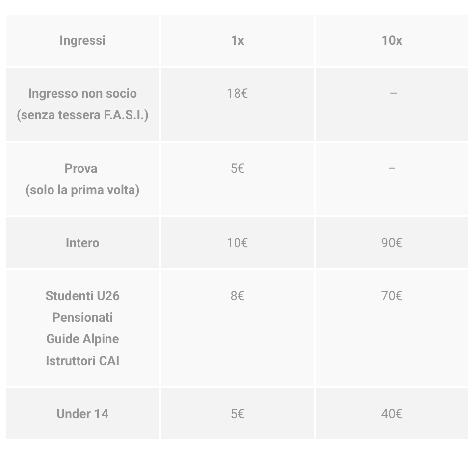Select the 70€ reduced ten-entry price
The image size is (476, 458).
click(x=392, y=296)
